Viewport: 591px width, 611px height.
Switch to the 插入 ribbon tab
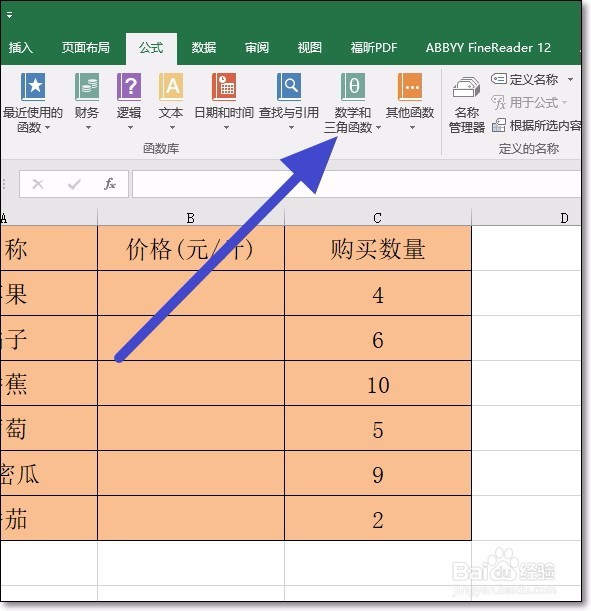pos(21,48)
